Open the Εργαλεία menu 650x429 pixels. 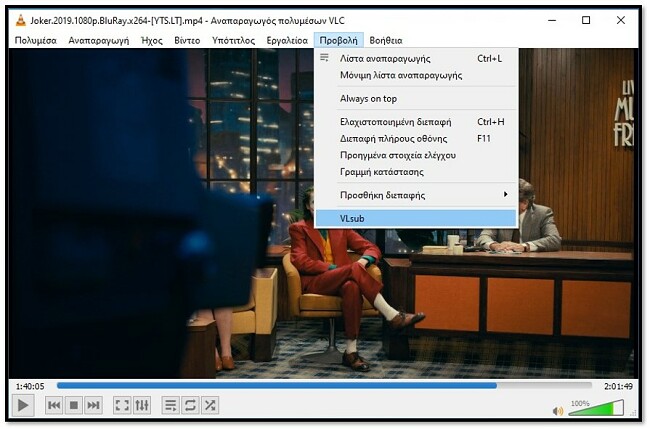tap(287, 41)
